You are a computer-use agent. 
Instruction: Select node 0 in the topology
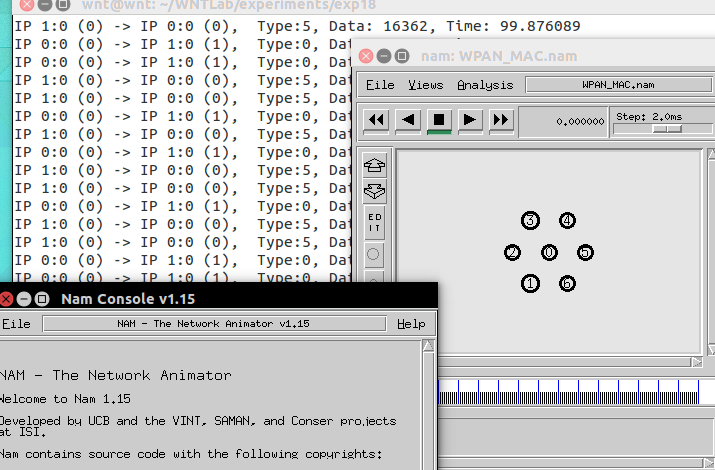549,252
